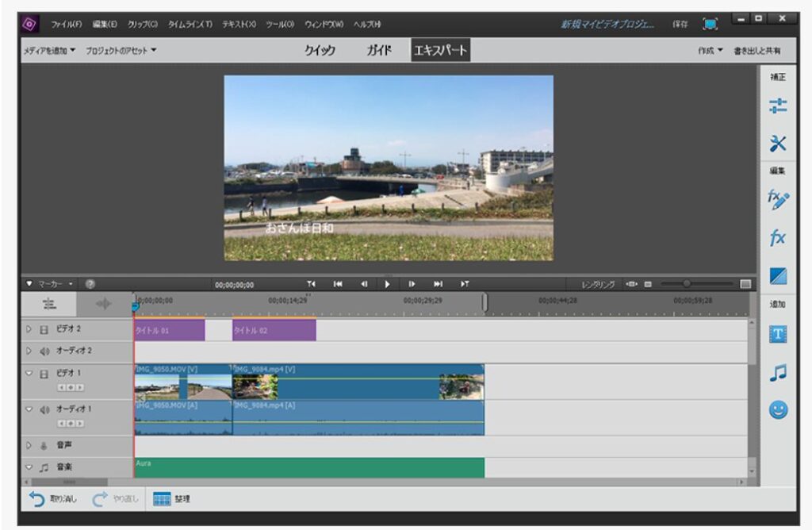Switch to the クイック view tab
The width and height of the screenshot is (812, 530).
tap(320, 50)
